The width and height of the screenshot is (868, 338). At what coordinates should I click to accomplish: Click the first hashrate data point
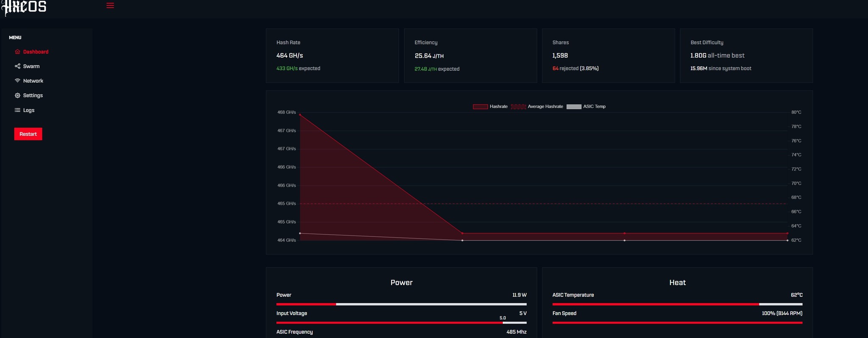(300, 115)
